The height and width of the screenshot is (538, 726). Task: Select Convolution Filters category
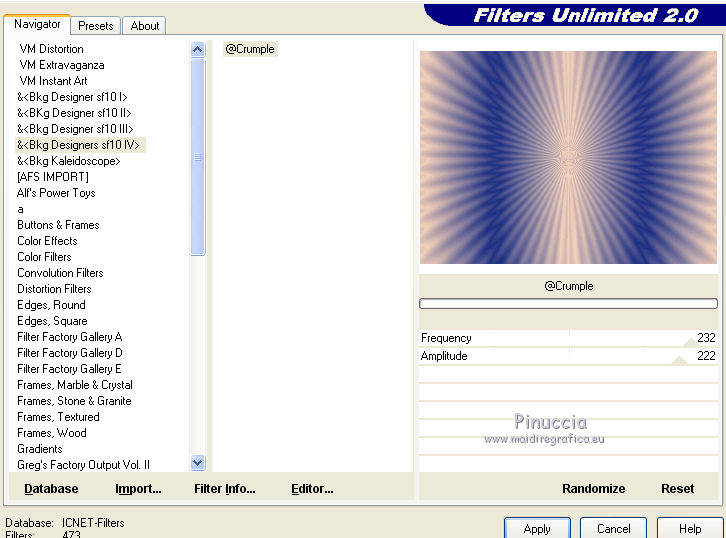pos(60,273)
